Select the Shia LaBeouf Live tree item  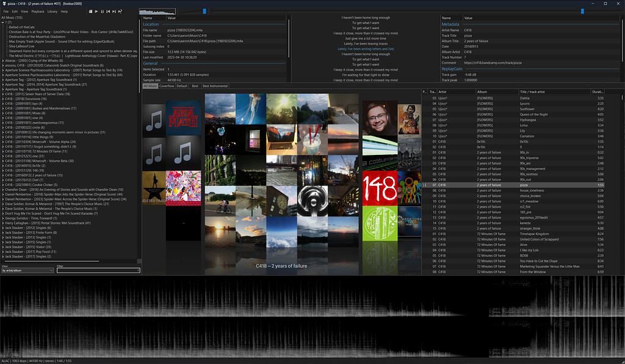[21, 46]
